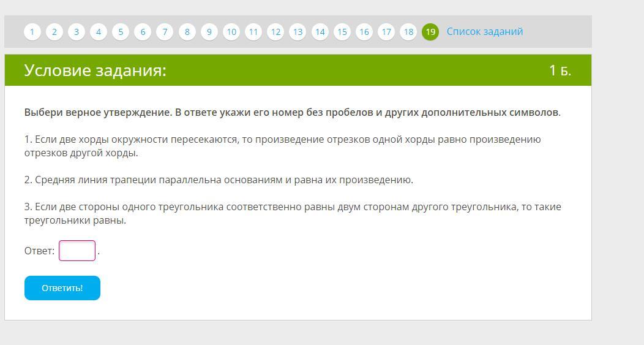Image resolution: width=644 pixels, height=345 pixels.
Task: Select the active task 19 circle
Action: pyautogui.click(x=430, y=32)
